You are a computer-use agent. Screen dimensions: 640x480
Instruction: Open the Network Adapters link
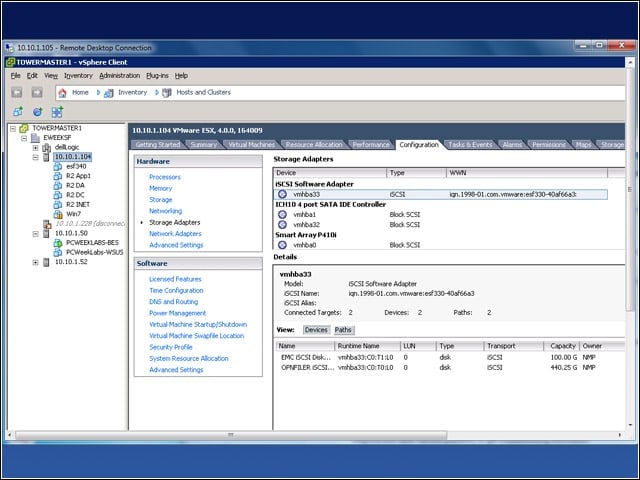click(175, 234)
